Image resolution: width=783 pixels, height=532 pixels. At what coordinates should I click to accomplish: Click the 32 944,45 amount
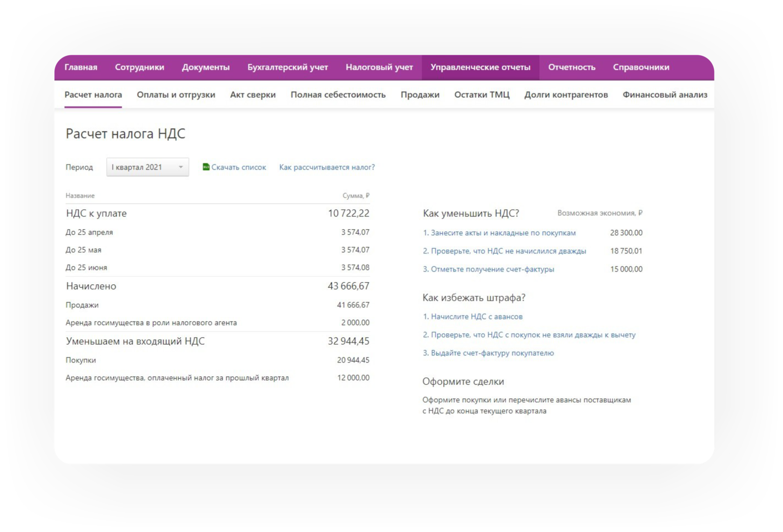tap(349, 341)
